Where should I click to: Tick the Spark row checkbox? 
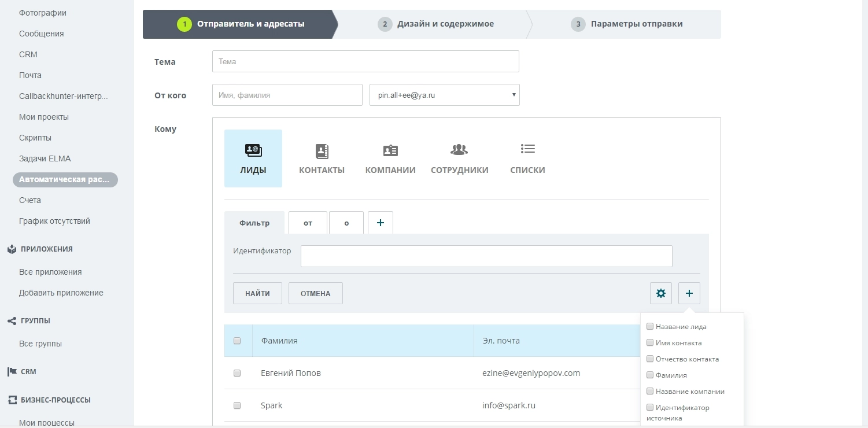tap(237, 405)
